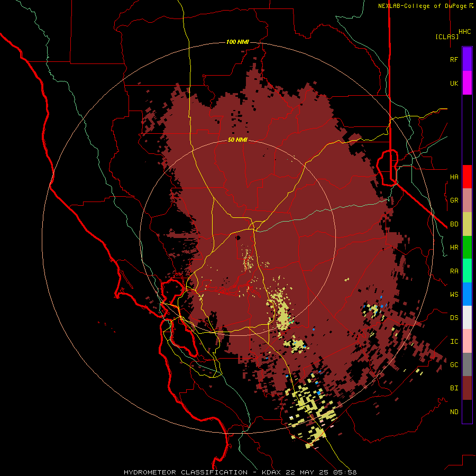
Task: Click the 'GR' legend label
Action: pos(454,200)
